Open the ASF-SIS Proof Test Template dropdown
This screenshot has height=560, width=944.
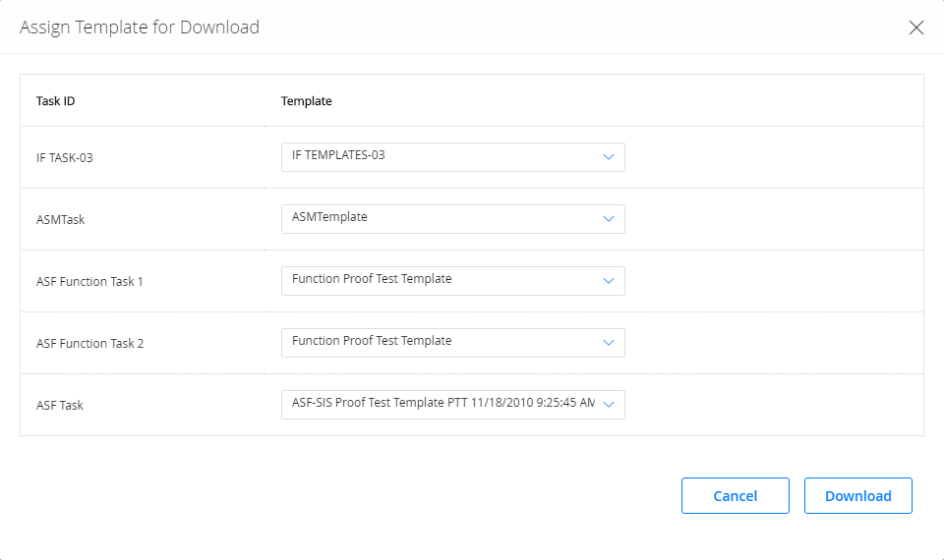point(452,405)
